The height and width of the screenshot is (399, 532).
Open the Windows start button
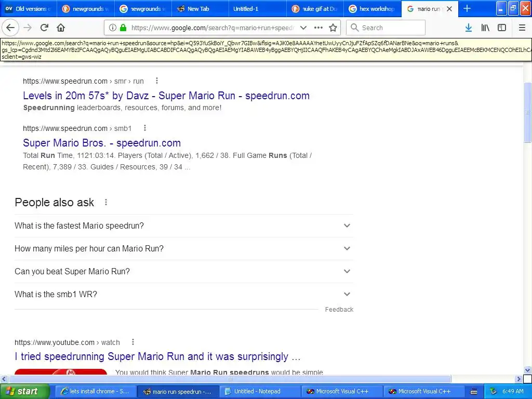pyautogui.click(x=25, y=392)
